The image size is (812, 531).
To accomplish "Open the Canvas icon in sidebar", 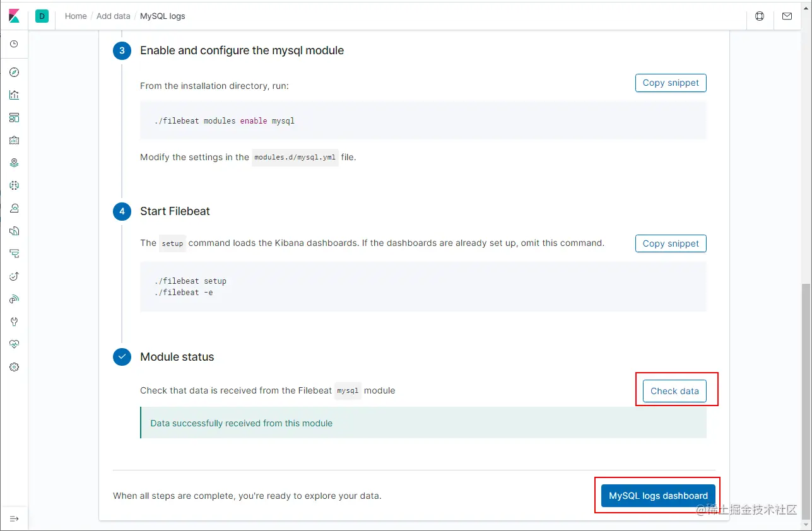I will 15,140.
